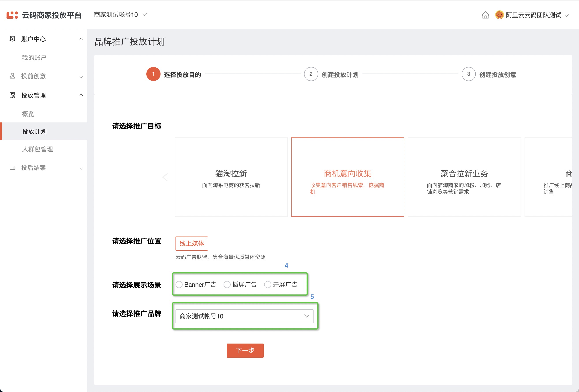Select the 线上媒体 position button
The image size is (579, 392).
pos(192,243)
